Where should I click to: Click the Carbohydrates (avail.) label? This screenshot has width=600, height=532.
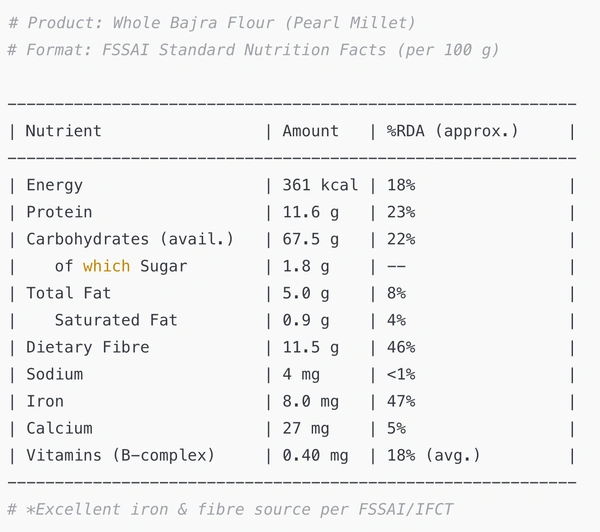pyautogui.click(x=130, y=239)
